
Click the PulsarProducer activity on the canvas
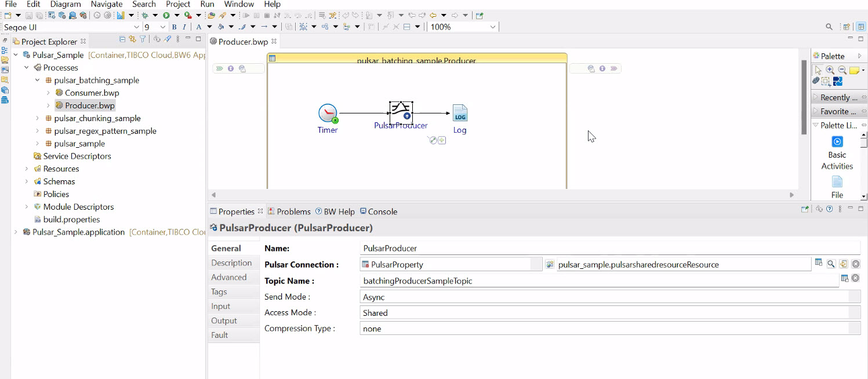tap(401, 113)
